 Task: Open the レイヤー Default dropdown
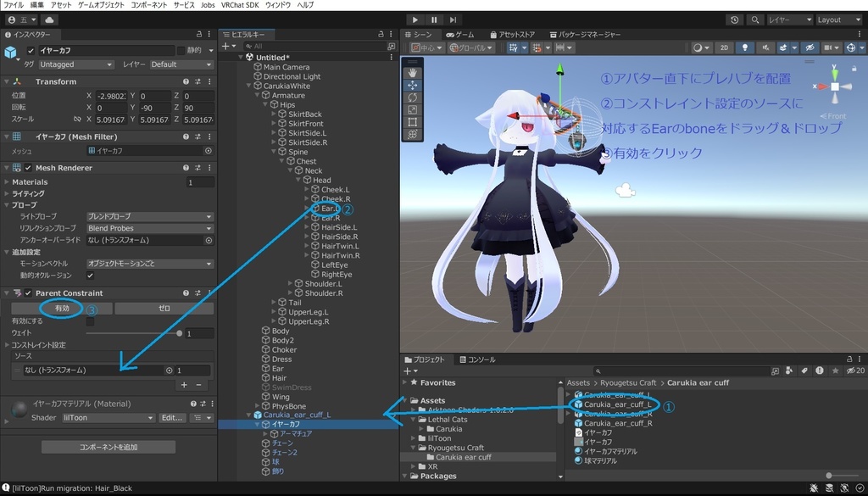click(x=181, y=64)
